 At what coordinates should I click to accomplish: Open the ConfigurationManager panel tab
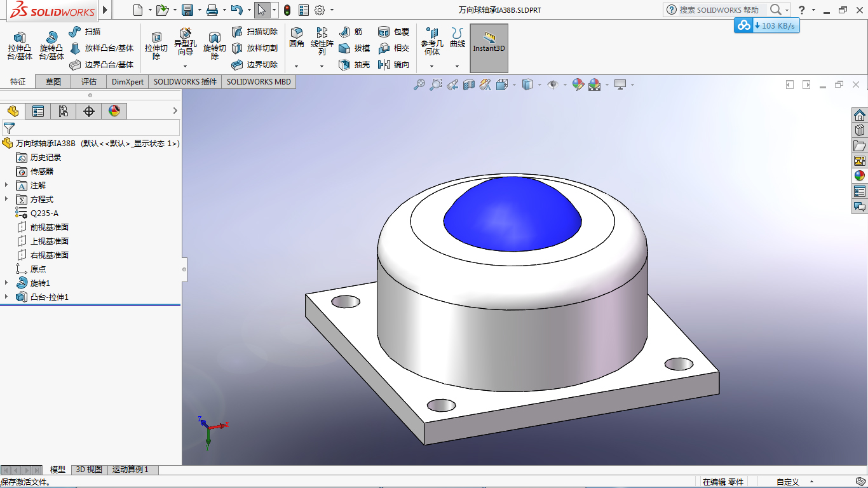click(64, 111)
